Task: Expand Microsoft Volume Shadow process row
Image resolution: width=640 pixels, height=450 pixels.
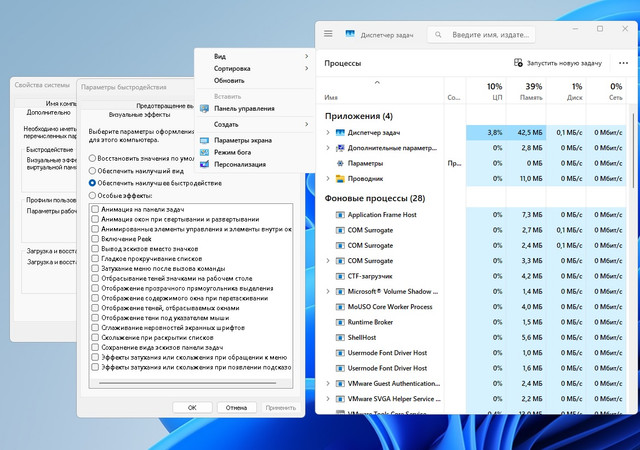Action: (328, 292)
